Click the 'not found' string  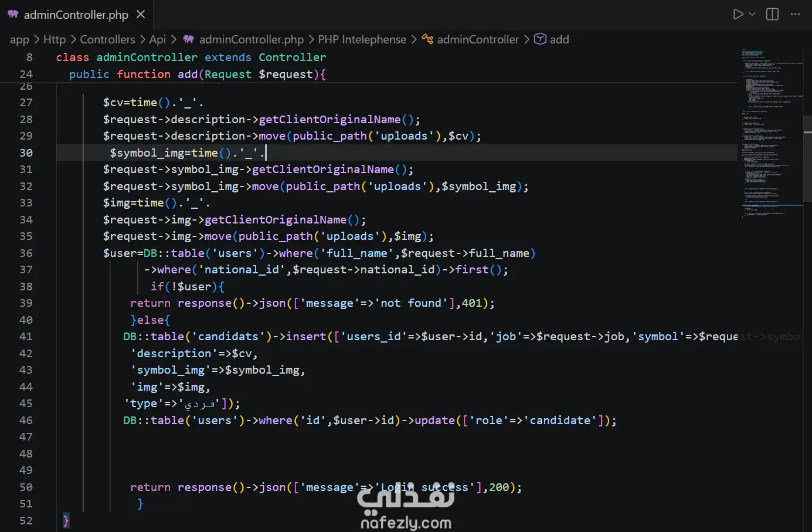[411, 303]
